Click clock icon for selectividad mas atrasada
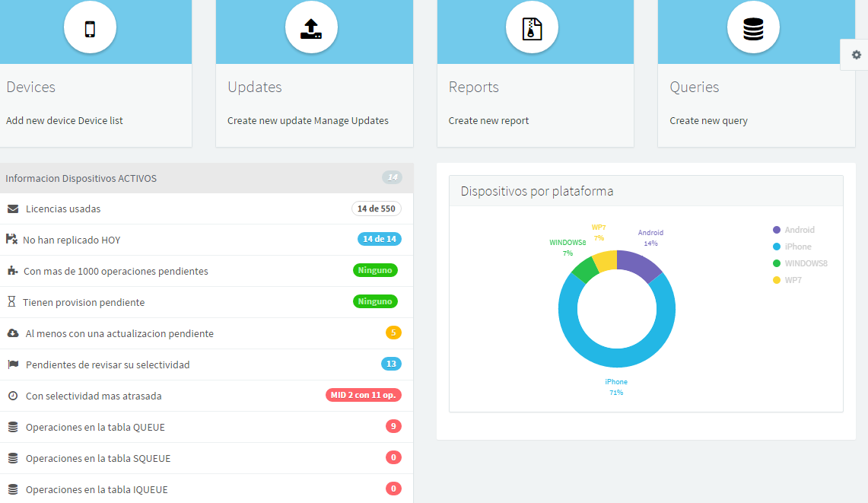 tap(13, 396)
